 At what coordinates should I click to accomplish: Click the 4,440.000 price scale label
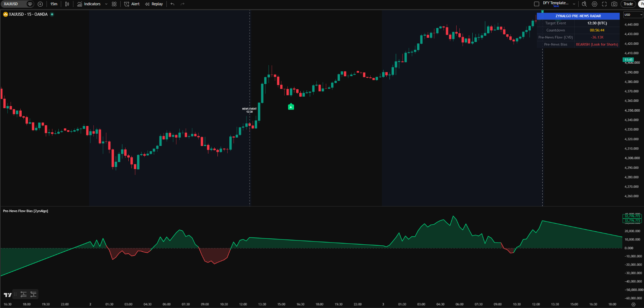(x=632, y=24)
